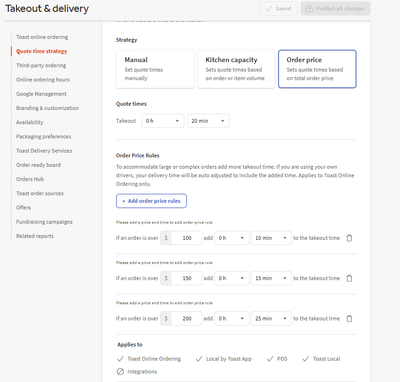Open Quote time strategy in sidebar
The height and width of the screenshot is (382, 400).
click(x=42, y=51)
